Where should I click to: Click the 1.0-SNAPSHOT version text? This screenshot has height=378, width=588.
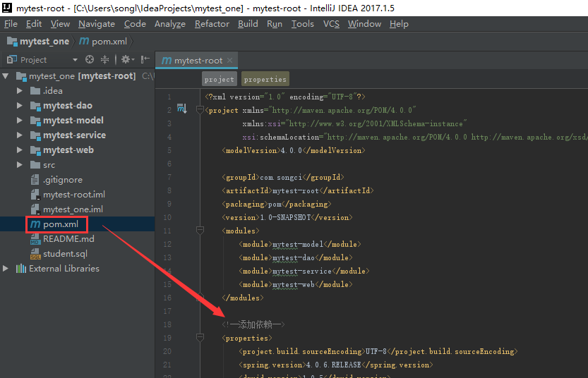pyautogui.click(x=285, y=217)
